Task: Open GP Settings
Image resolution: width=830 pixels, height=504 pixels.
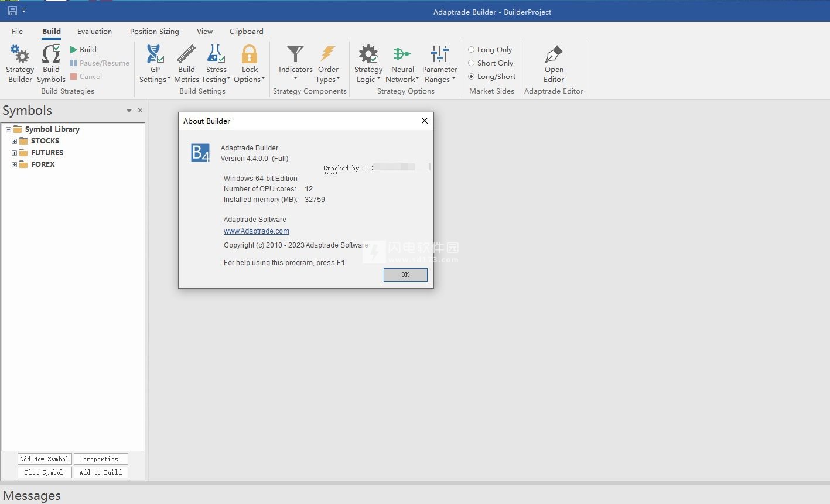Action: (x=155, y=64)
